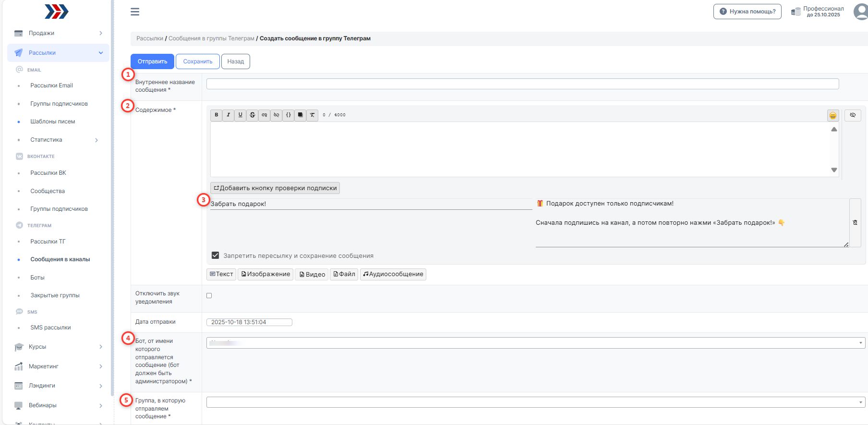Viewport: 868px width, 425px height.
Task: Open the hamburger menu
Action: point(135,12)
